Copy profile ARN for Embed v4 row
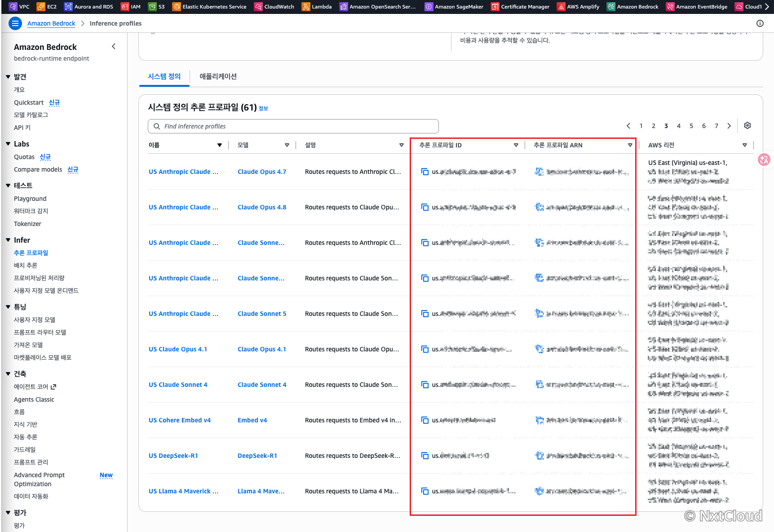The image size is (774, 532). coord(540,420)
